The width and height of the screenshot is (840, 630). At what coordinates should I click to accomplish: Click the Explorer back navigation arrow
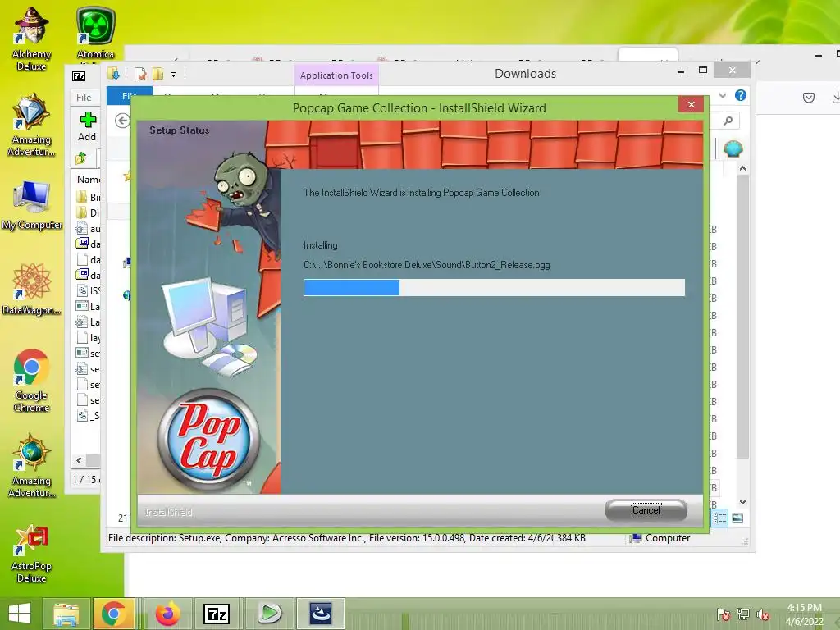point(122,121)
